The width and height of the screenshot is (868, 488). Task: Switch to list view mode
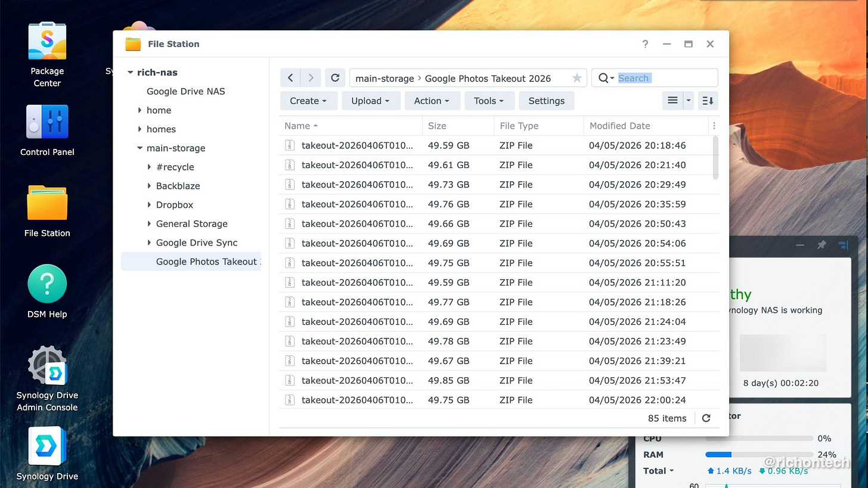click(x=672, y=101)
